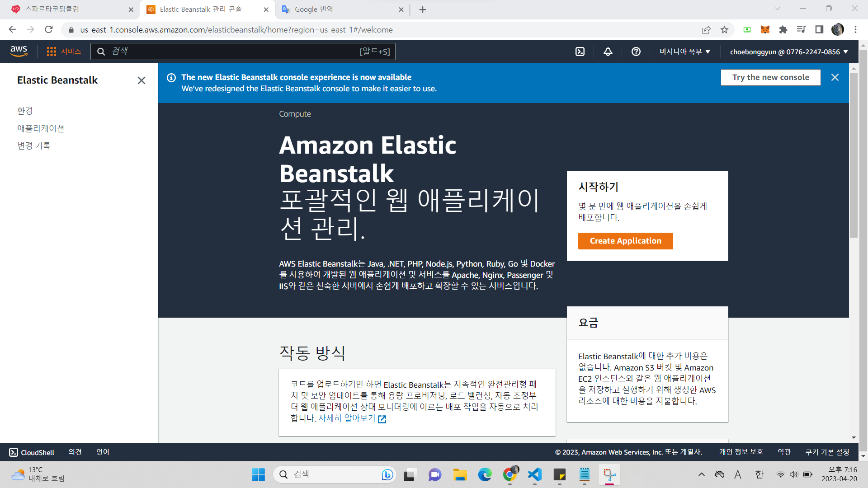Open the Chrome three-dot menu
The image size is (868, 488).
pos(855,30)
